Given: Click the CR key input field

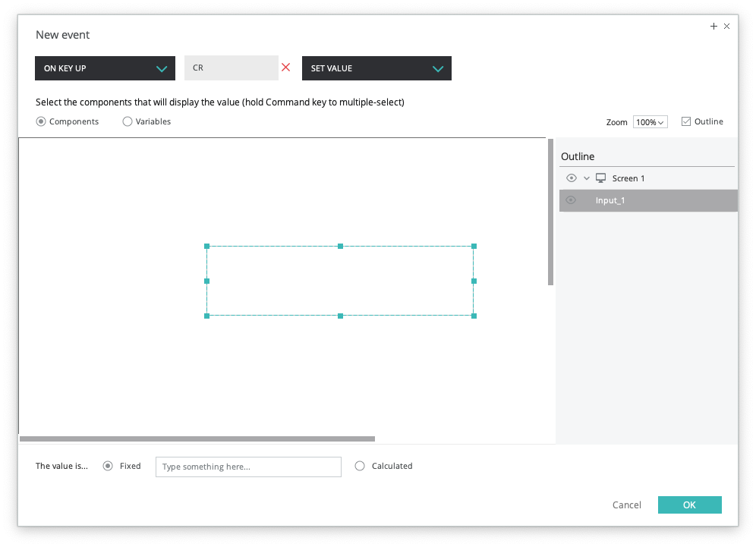Looking at the screenshot, I should coord(232,68).
